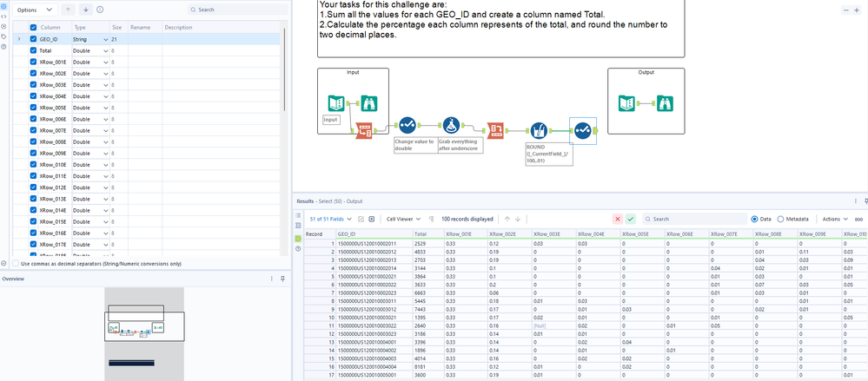The width and height of the screenshot is (868, 381).
Task: Click the deselect fields icon in Results toolbar
Action: (372, 219)
